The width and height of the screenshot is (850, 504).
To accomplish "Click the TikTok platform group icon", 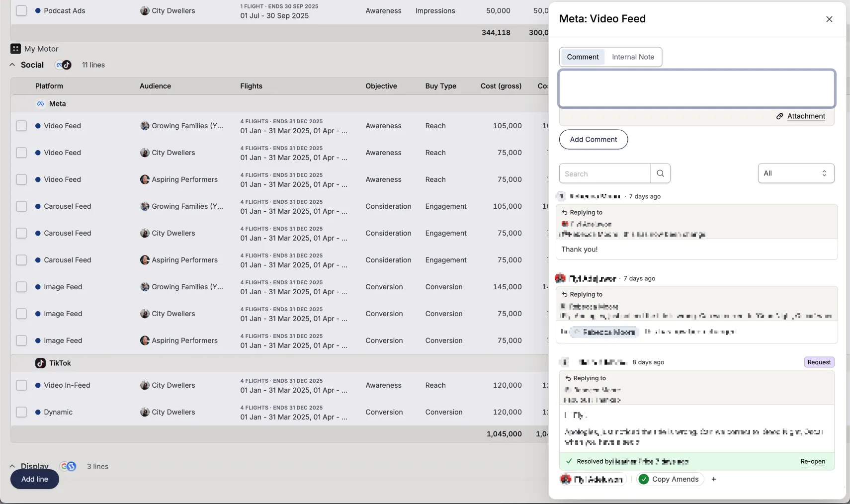I will click(40, 363).
